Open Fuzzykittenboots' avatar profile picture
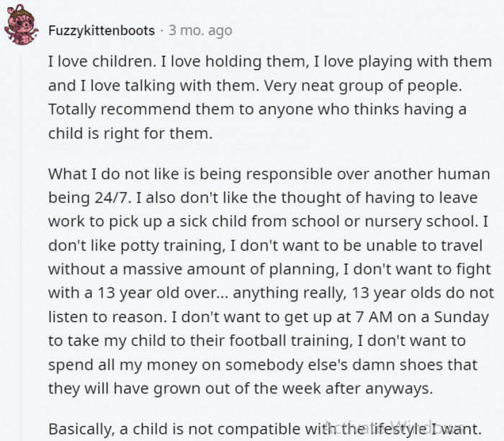This screenshot has height=441, width=504. tap(21, 25)
